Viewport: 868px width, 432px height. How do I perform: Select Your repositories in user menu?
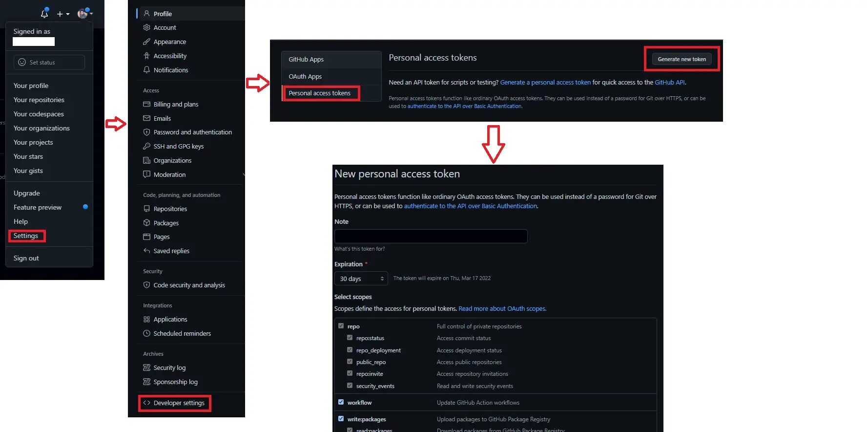tap(39, 100)
